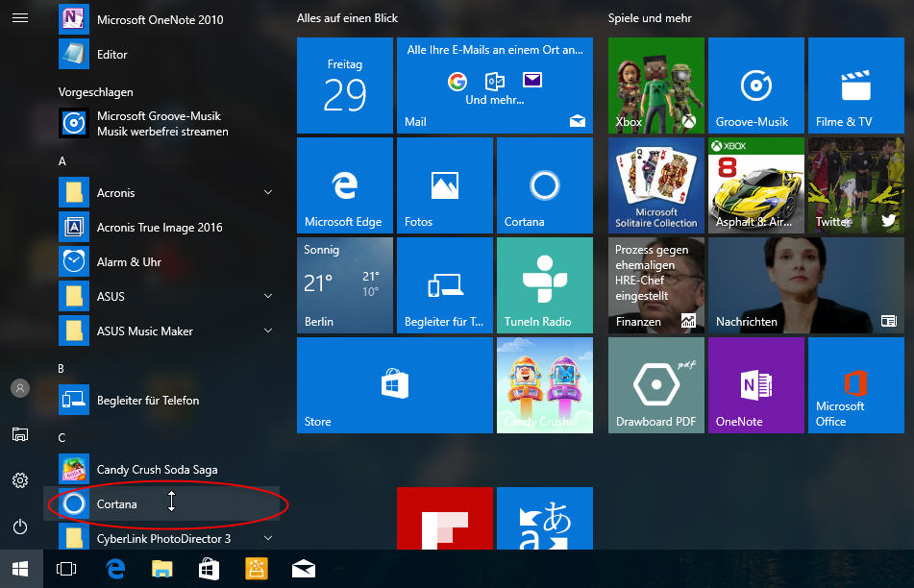Open the Finanzen news tile
This screenshot has width=914, height=588.
(x=656, y=285)
